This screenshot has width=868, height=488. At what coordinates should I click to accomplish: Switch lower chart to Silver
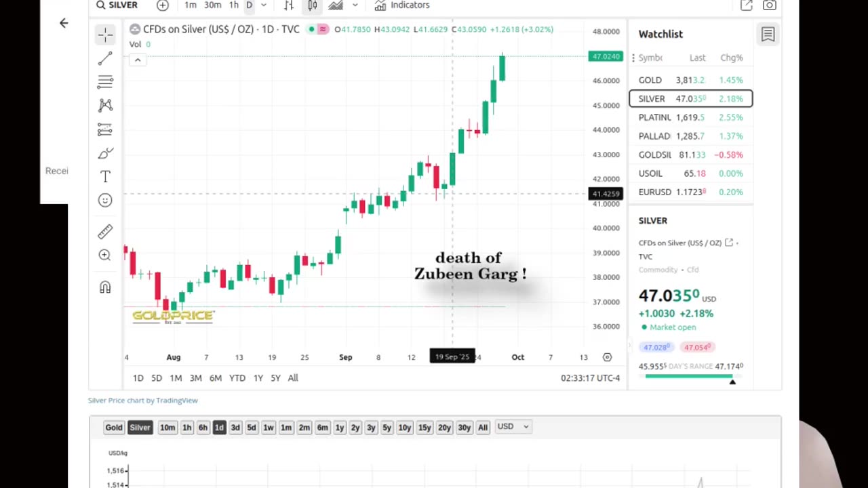point(140,428)
